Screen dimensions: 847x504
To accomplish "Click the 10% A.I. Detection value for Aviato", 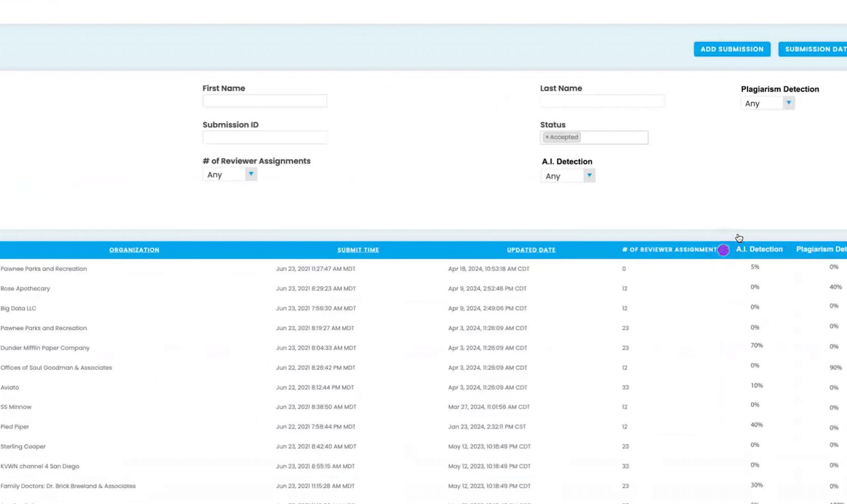I will [756, 386].
